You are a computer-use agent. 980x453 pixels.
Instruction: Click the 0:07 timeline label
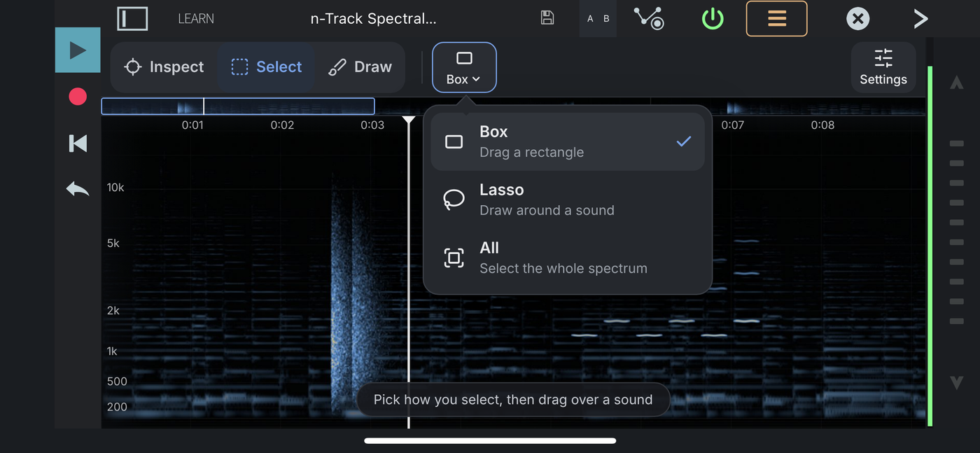[733, 125]
